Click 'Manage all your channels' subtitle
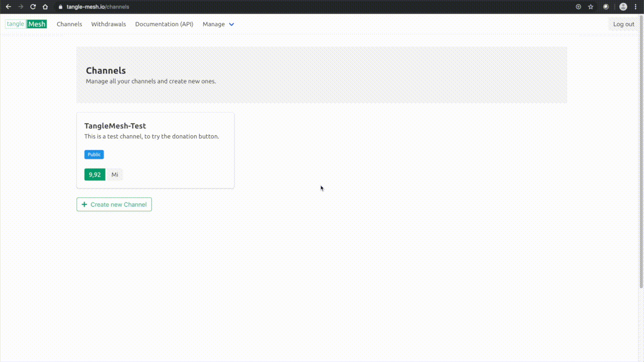Image resolution: width=644 pixels, height=362 pixels. pyautogui.click(x=151, y=81)
